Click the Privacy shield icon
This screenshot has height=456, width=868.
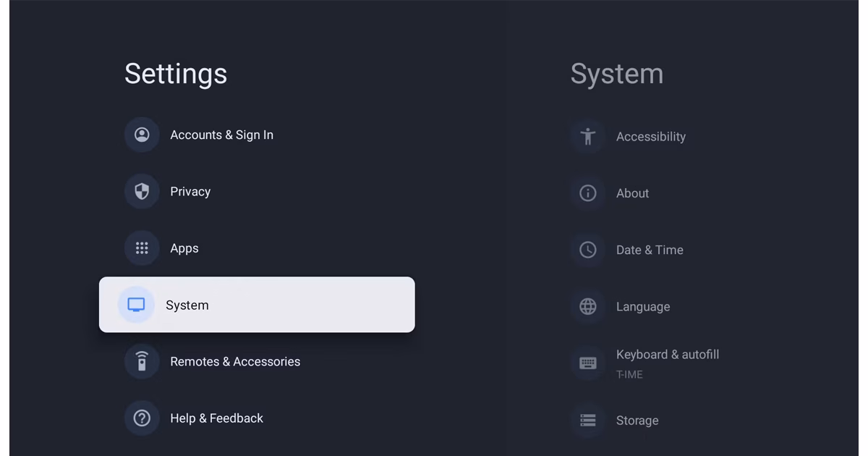click(142, 191)
